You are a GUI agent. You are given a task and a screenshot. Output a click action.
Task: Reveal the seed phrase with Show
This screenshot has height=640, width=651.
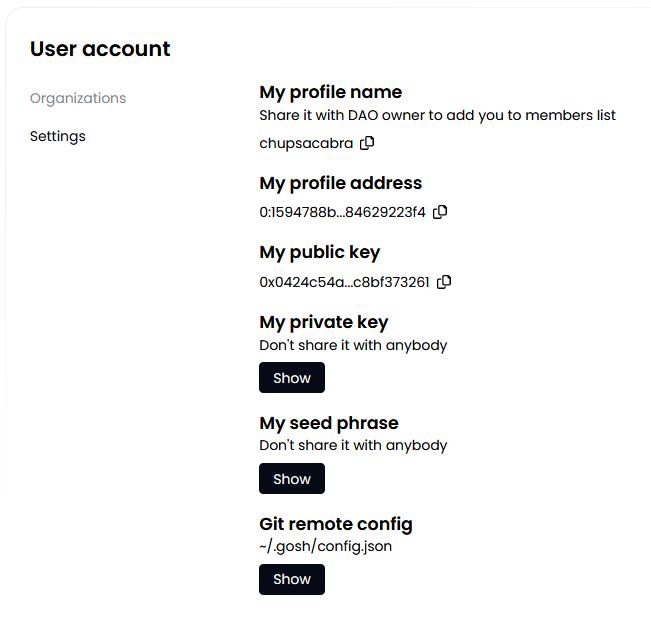click(x=292, y=479)
